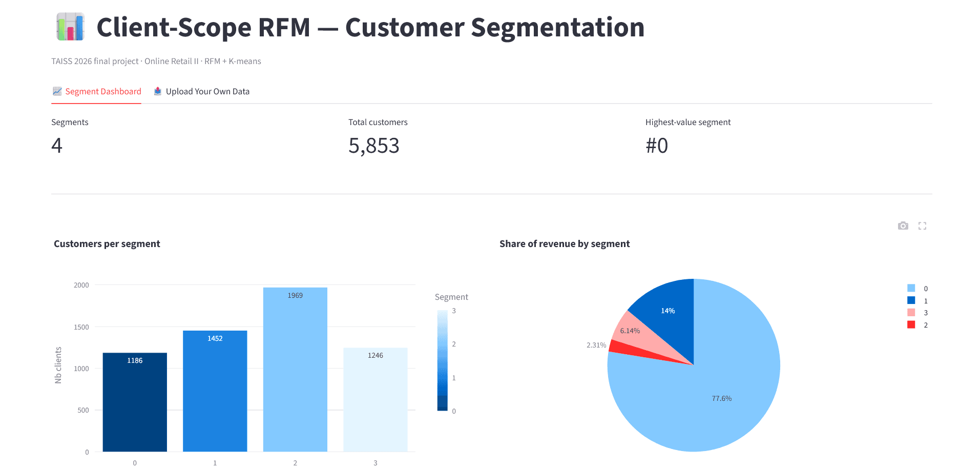
Task: Toggle segment 0 in pie legend
Action: (x=918, y=289)
